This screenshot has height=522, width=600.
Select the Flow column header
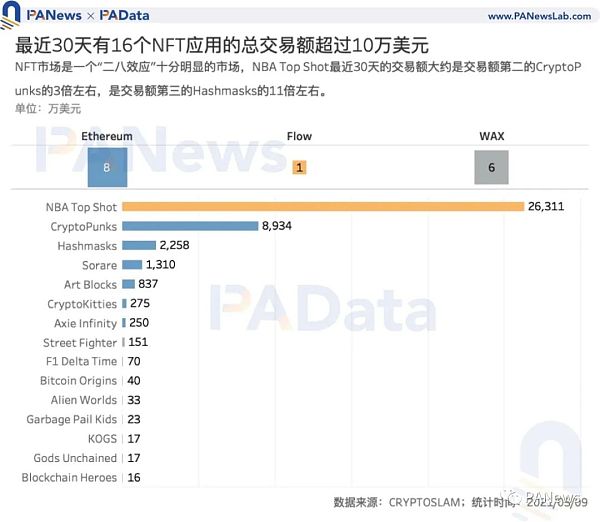click(299, 135)
